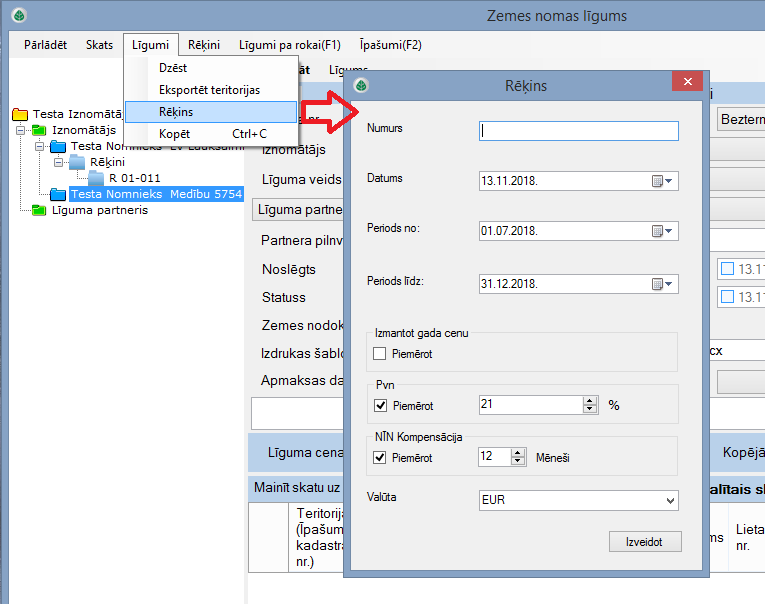Open the Datums calendar picker
765x604 pixels.
(x=664, y=181)
